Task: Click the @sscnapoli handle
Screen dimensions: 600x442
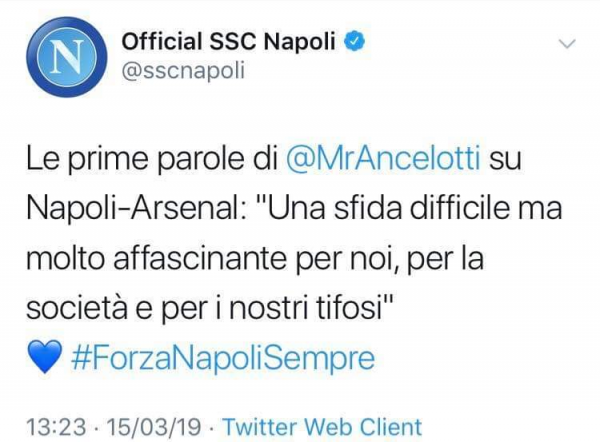Action: pyautogui.click(x=182, y=71)
